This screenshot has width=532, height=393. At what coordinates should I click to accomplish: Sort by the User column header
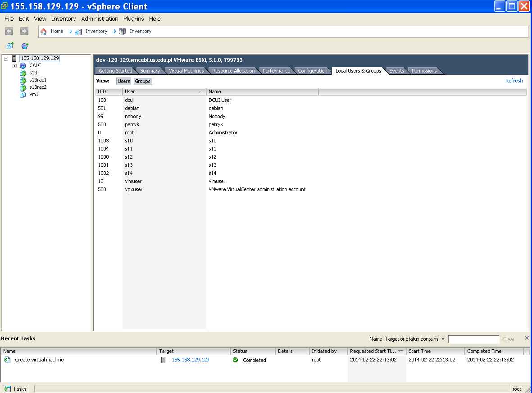coord(164,91)
